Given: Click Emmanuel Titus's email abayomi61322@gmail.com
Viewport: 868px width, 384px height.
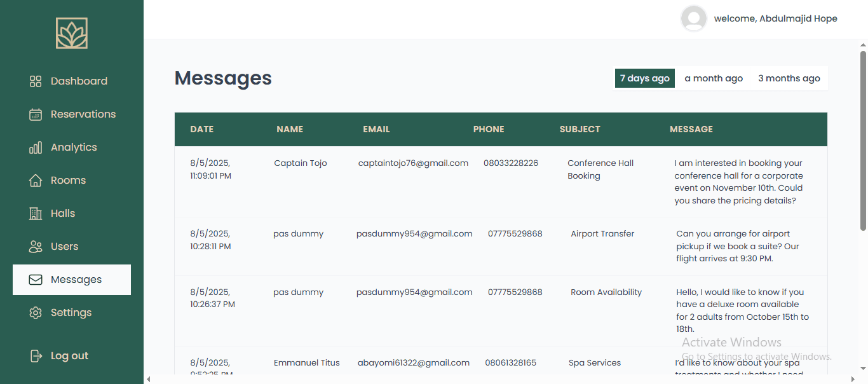Looking at the screenshot, I should pos(414,362).
